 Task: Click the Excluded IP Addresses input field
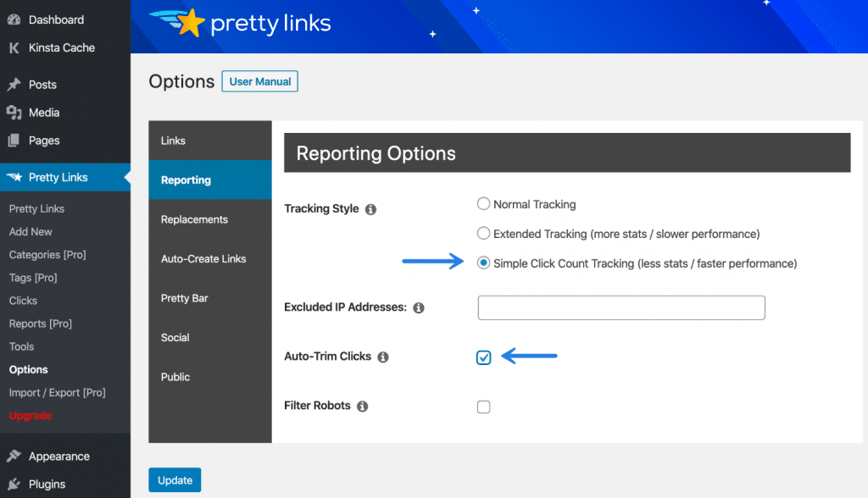pos(621,307)
